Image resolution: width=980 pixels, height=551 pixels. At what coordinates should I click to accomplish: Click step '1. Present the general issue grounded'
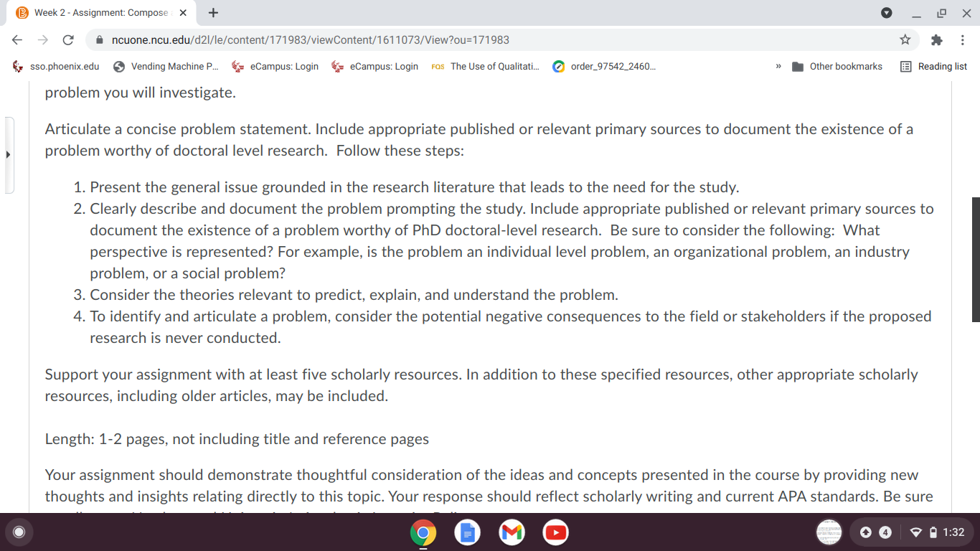pos(406,187)
